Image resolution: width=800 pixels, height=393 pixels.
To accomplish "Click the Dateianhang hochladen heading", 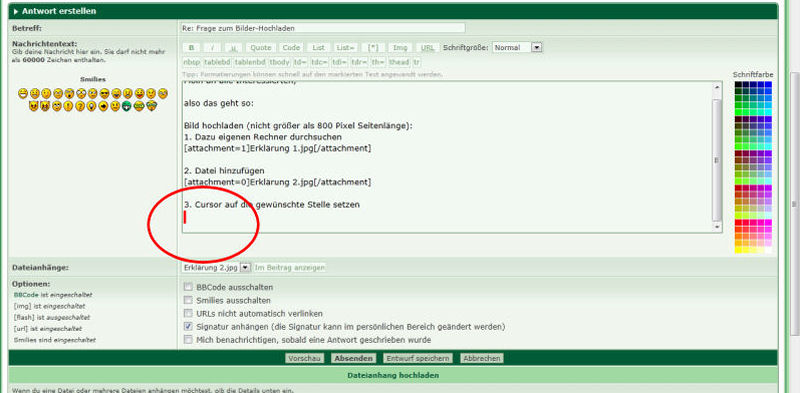I will pyautogui.click(x=393, y=375).
